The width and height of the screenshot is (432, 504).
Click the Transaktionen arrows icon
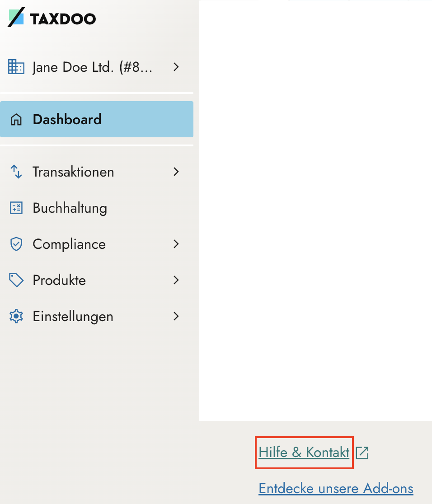click(16, 172)
